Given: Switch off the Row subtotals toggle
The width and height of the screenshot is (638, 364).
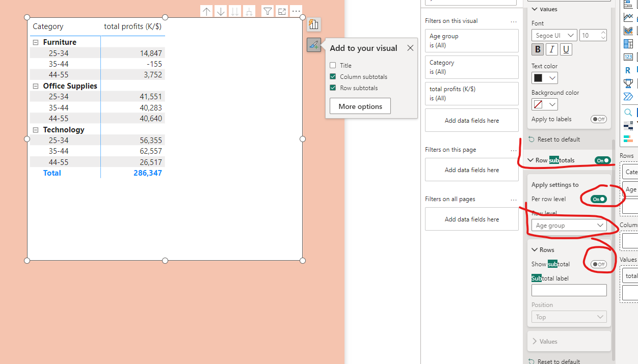Looking at the screenshot, I should click(603, 160).
